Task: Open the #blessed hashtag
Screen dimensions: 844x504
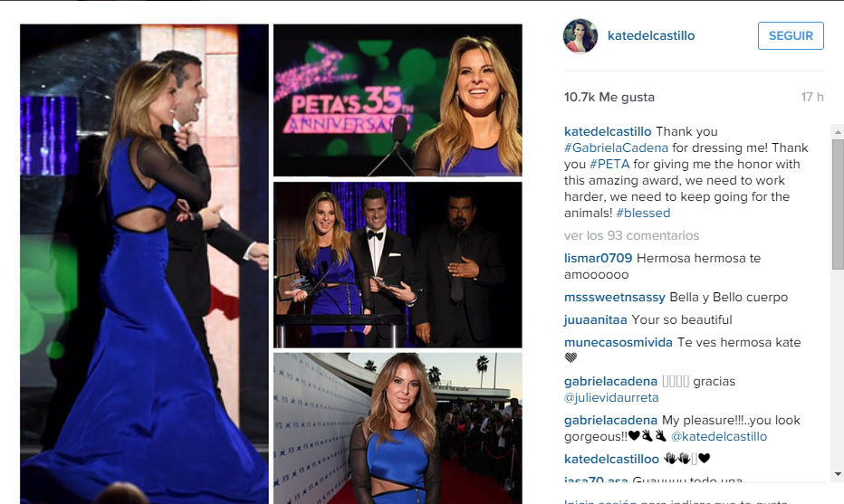Action: point(643,213)
